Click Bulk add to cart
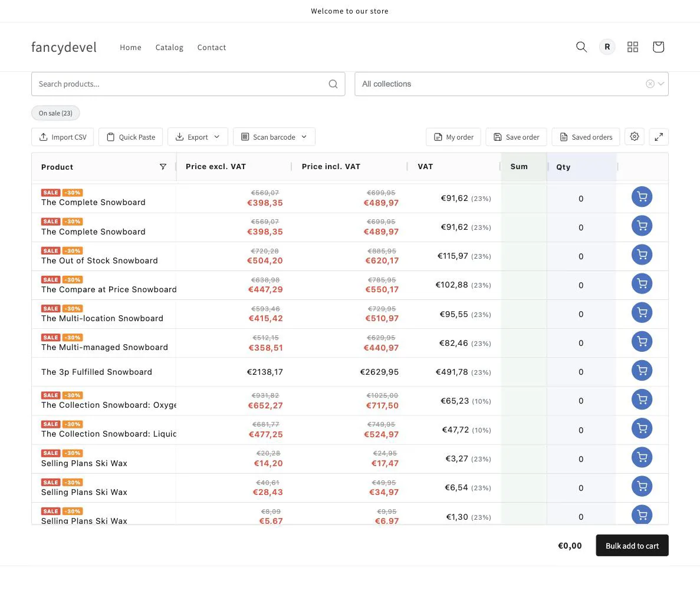Screen dimensions: 700x594 (x=632, y=546)
